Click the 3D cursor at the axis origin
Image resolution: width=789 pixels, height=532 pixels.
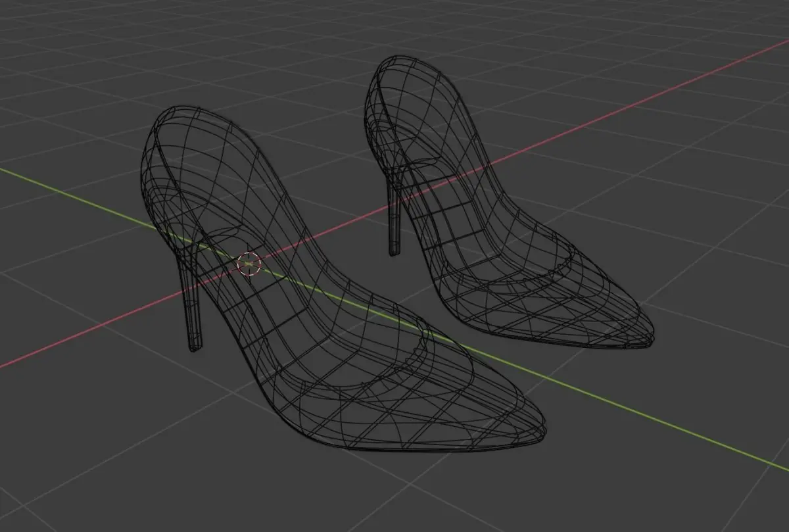(x=249, y=264)
